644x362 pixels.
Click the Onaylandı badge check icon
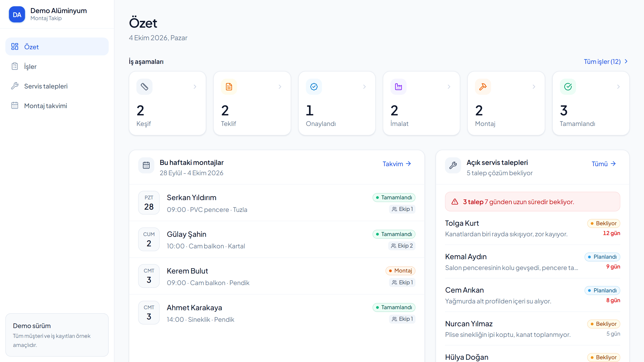click(314, 87)
